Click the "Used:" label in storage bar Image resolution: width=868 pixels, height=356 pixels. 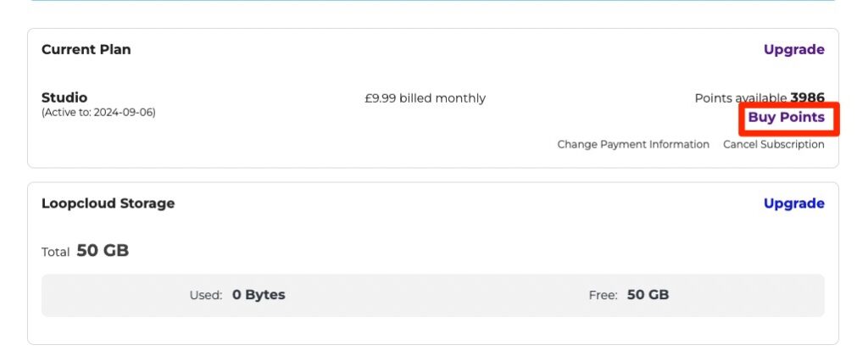206,296
